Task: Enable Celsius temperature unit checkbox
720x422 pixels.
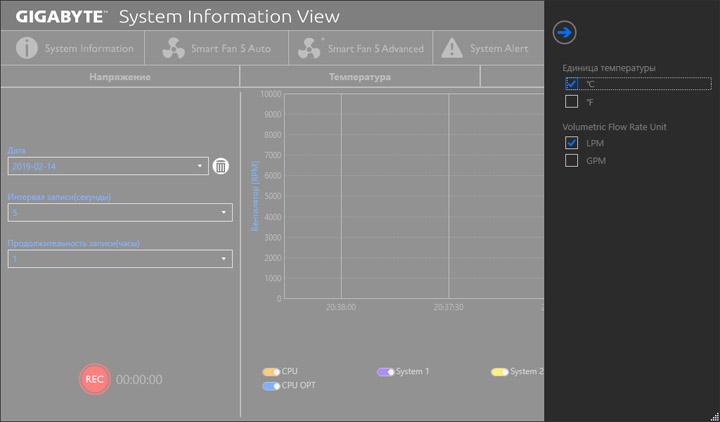Action: coord(572,84)
